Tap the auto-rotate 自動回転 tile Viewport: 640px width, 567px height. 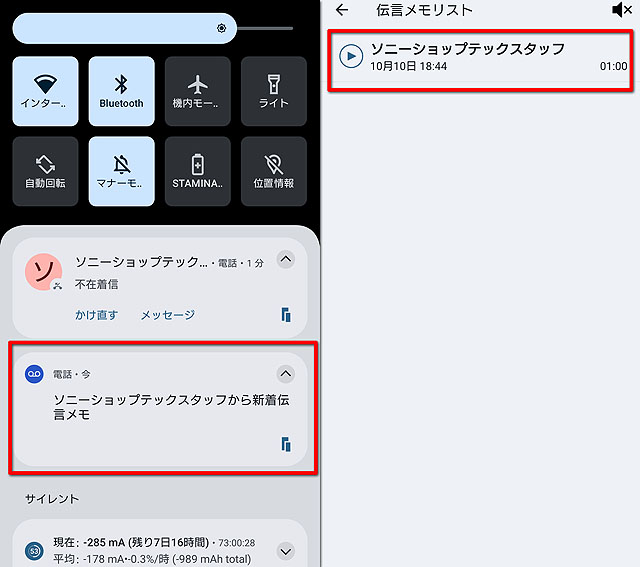[x=45, y=171]
